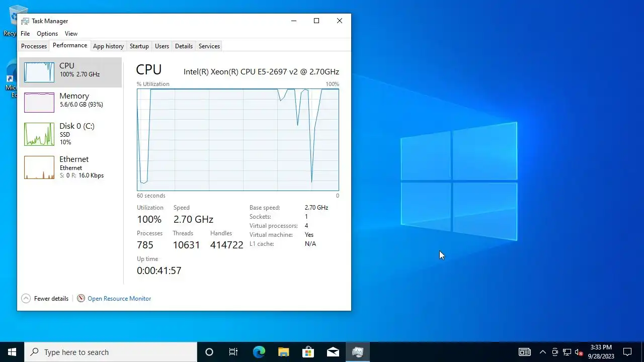Click the Base speed label

tap(265, 208)
